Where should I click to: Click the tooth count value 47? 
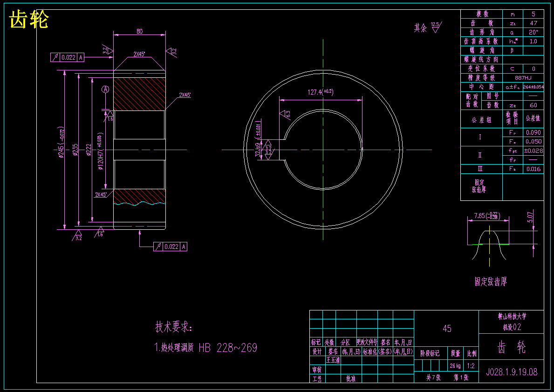(533, 23)
